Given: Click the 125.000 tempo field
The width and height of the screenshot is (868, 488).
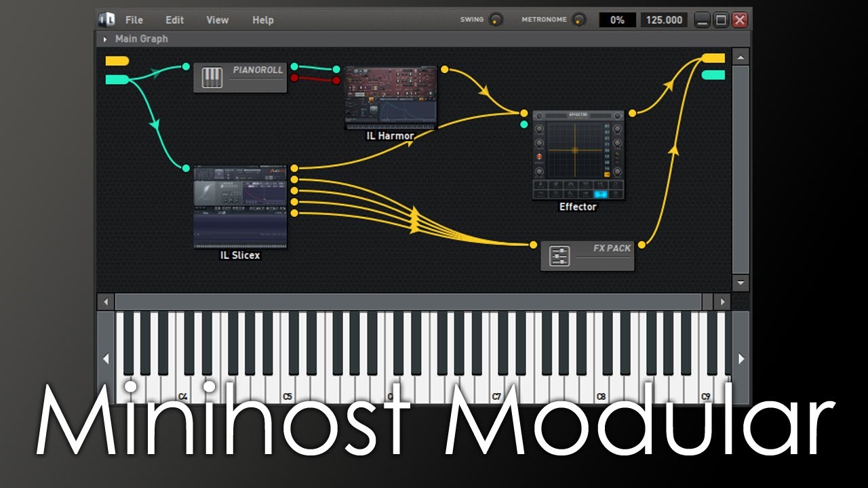Looking at the screenshot, I should (x=664, y=20).
